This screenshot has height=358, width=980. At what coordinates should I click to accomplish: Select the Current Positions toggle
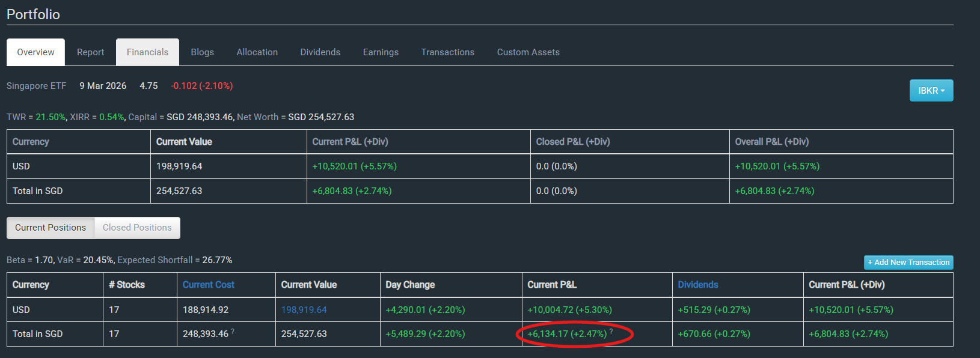(51, 228)
